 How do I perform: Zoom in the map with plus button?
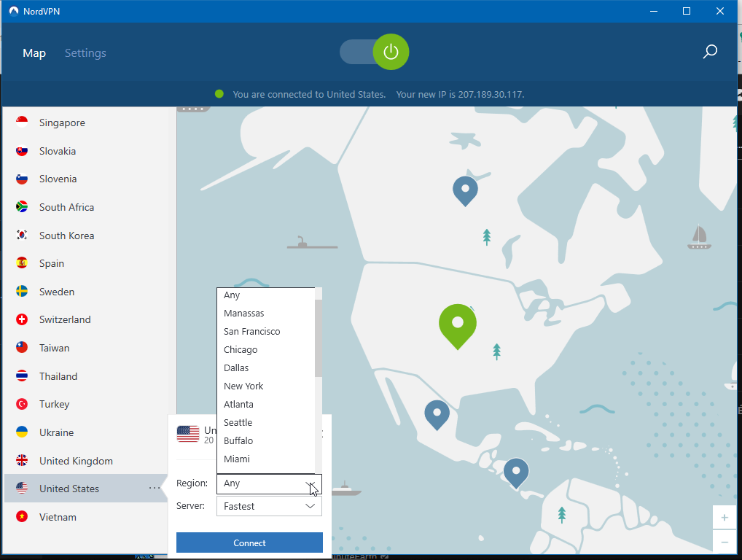click(724, 518)
